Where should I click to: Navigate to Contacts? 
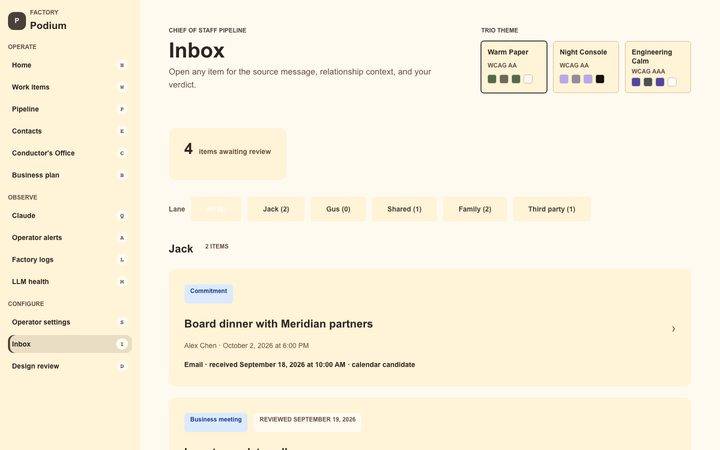(69, 131)
